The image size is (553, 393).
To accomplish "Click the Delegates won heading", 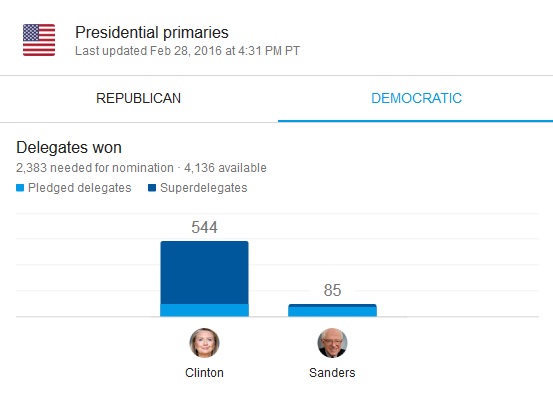I will click(69, 147).
